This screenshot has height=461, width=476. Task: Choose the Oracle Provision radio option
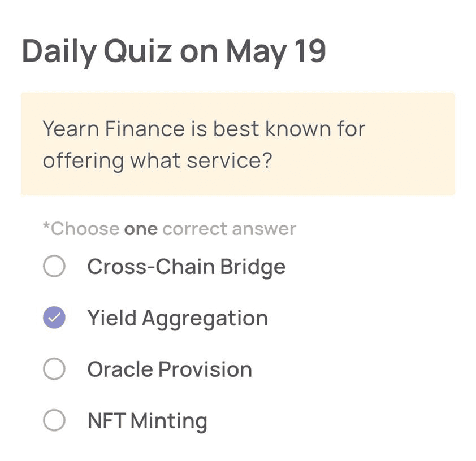[54, 368]
